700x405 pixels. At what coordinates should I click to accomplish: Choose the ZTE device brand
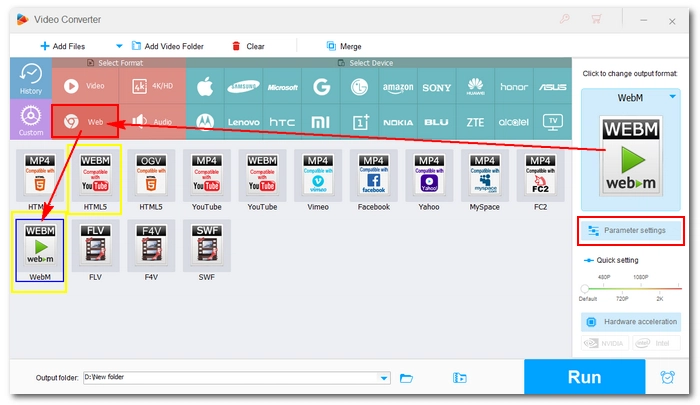point(475,122)
